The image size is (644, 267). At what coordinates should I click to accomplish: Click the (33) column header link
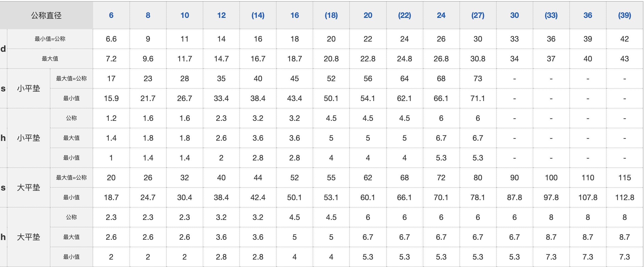[x=551, y=15]
